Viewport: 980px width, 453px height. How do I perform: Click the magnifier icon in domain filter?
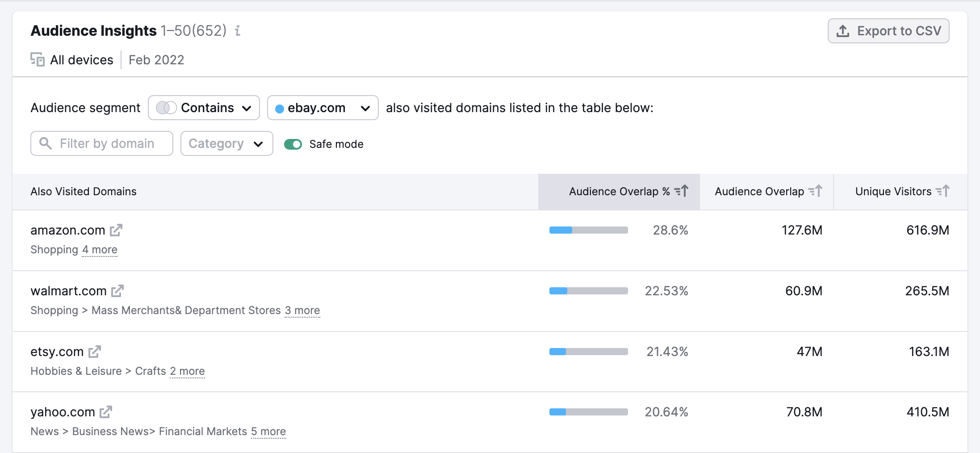46,143
